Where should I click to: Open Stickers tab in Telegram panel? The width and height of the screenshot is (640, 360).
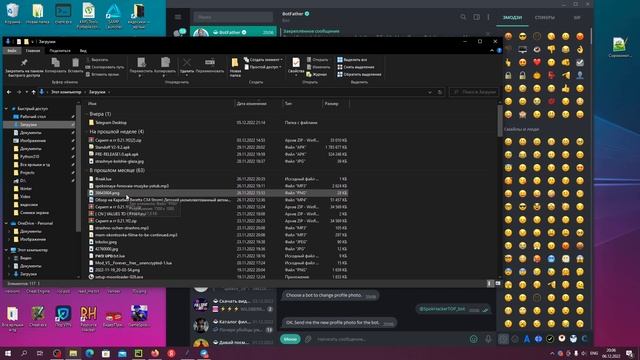coord(544,18)
